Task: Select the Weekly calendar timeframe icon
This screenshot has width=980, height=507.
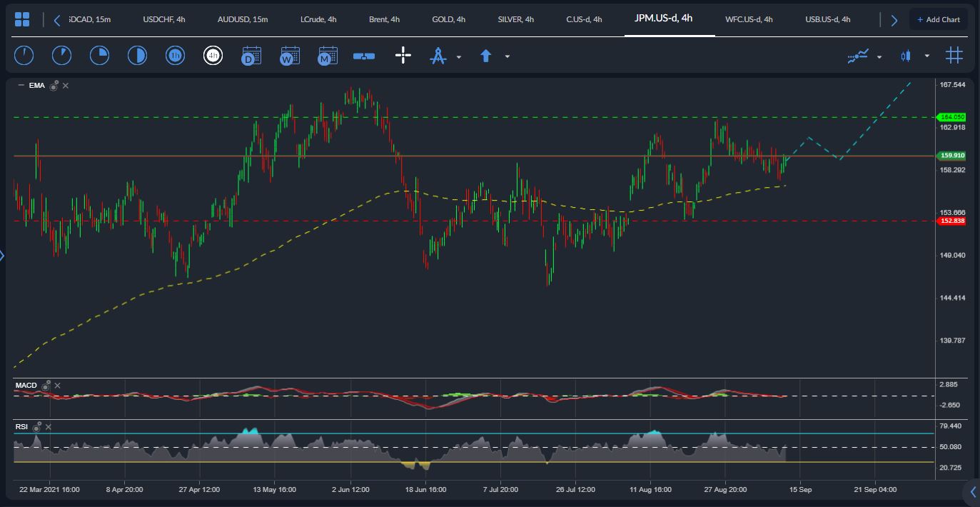Action: click(289, 56)
